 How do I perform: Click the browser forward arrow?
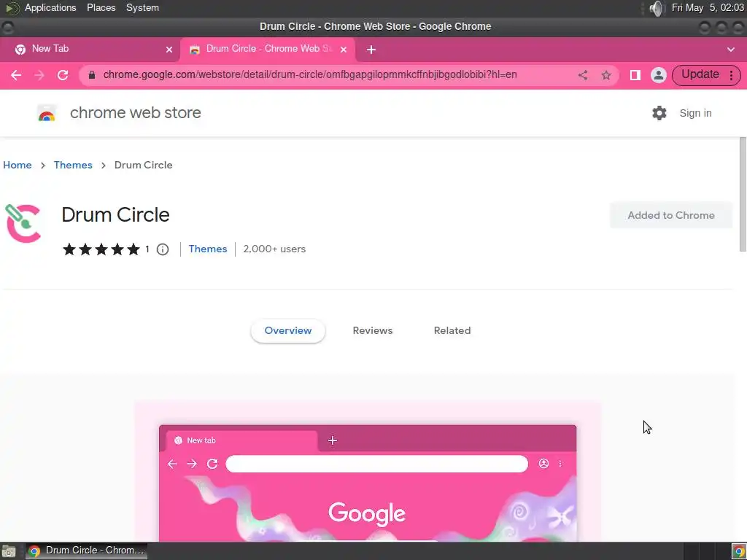[x=39, y=75]
